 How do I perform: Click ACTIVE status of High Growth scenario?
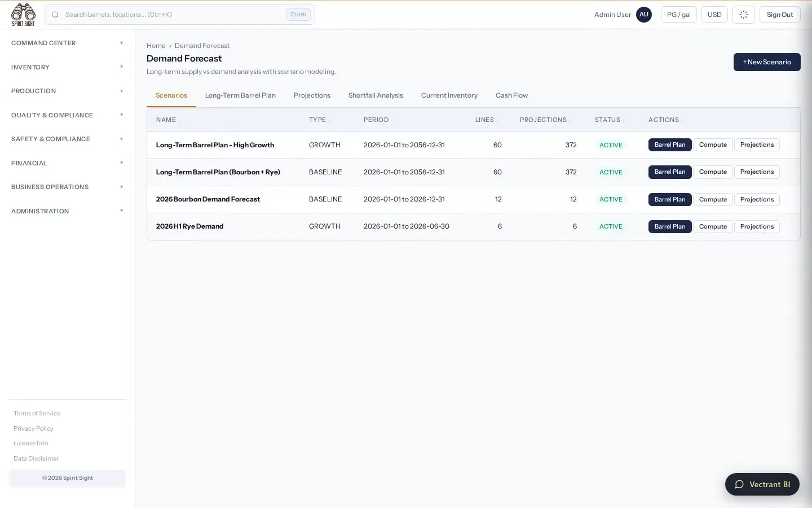611,145
